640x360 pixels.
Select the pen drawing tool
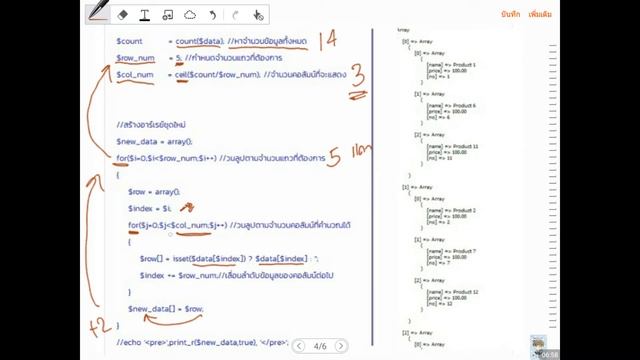pos(98,13)
